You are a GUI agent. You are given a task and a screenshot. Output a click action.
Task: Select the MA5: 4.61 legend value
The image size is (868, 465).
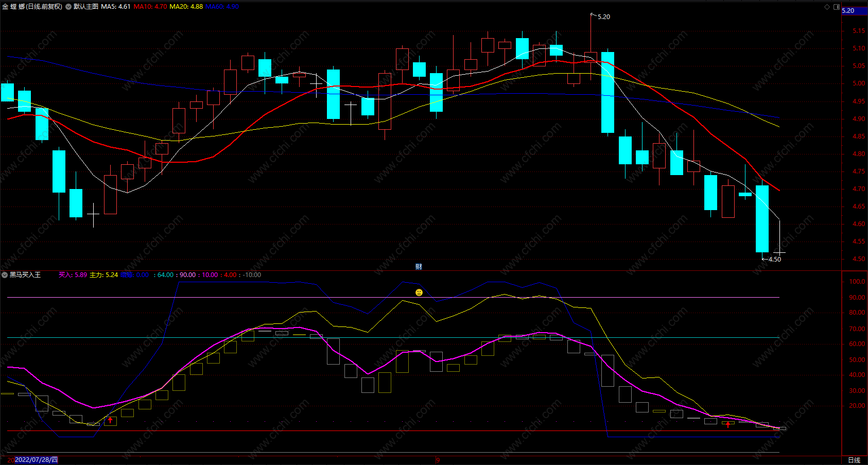tap(116, 7)
